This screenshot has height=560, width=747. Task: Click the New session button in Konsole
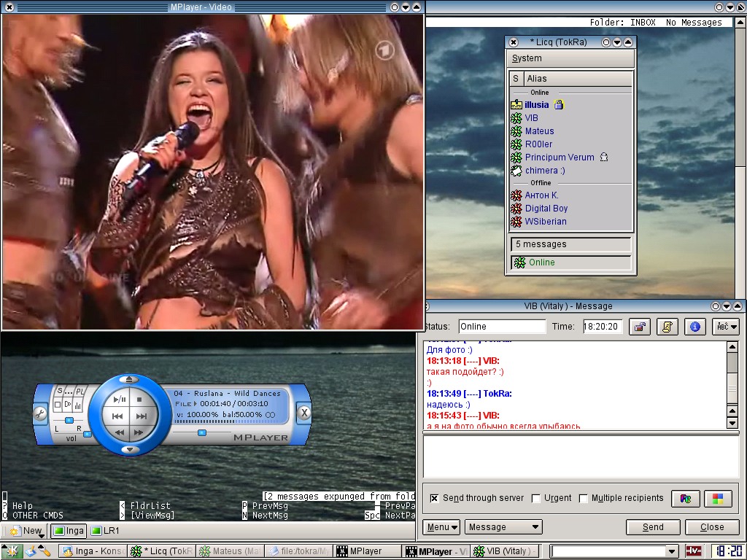[27, 531]
